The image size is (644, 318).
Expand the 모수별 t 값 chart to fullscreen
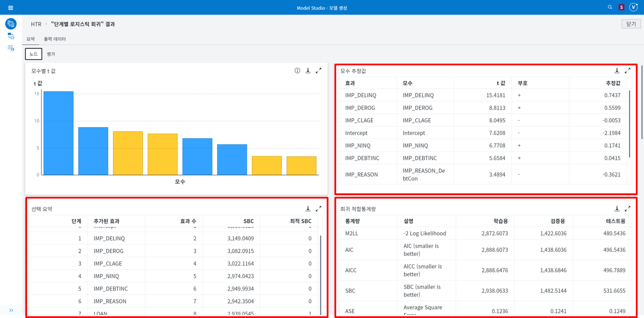318,70
